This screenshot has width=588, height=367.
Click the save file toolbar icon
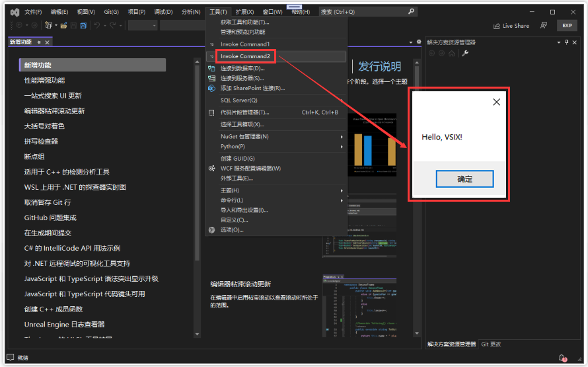click(73, 25)
